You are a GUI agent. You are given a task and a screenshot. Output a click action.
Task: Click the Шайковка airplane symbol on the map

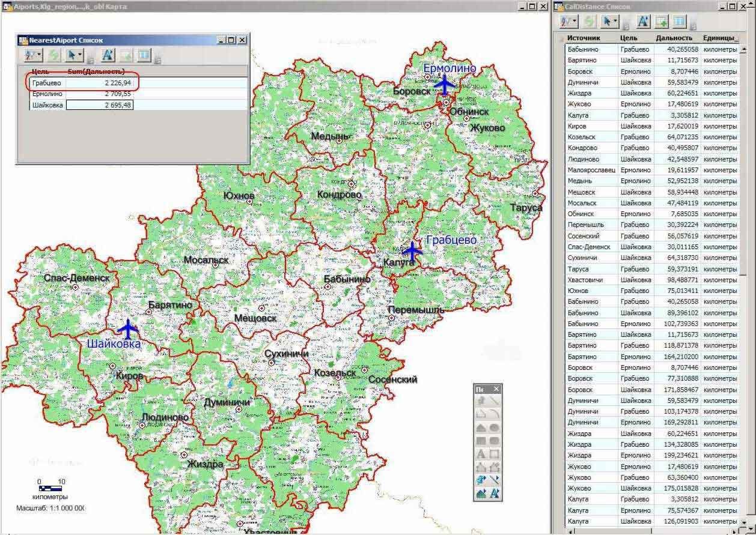tap(127, 329)
